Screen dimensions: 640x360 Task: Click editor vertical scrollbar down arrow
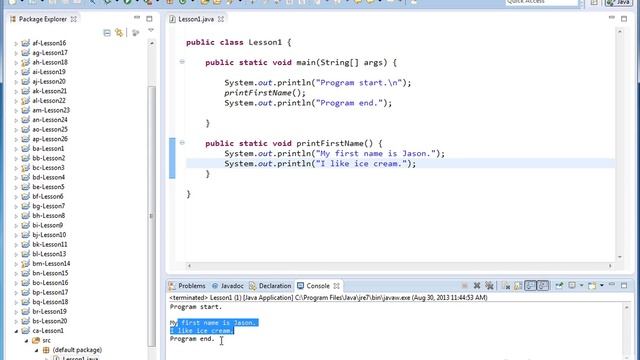click(x=620, y=257)
